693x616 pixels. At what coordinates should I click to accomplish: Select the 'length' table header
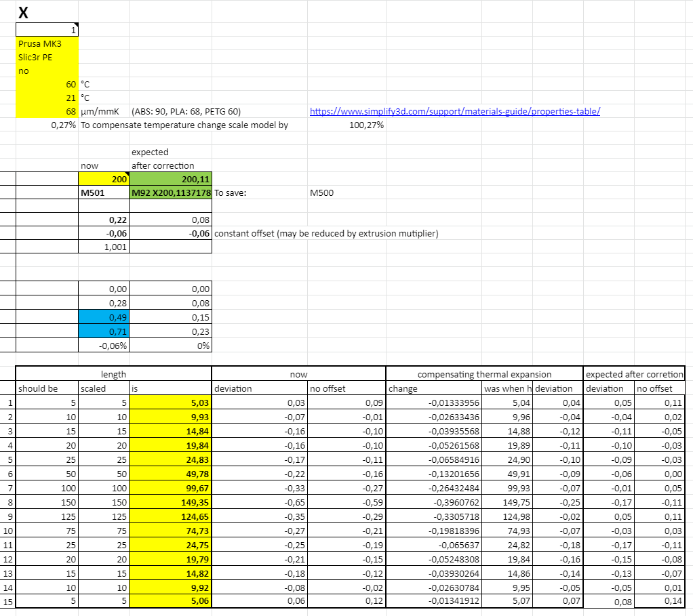(x=114, y=374)
